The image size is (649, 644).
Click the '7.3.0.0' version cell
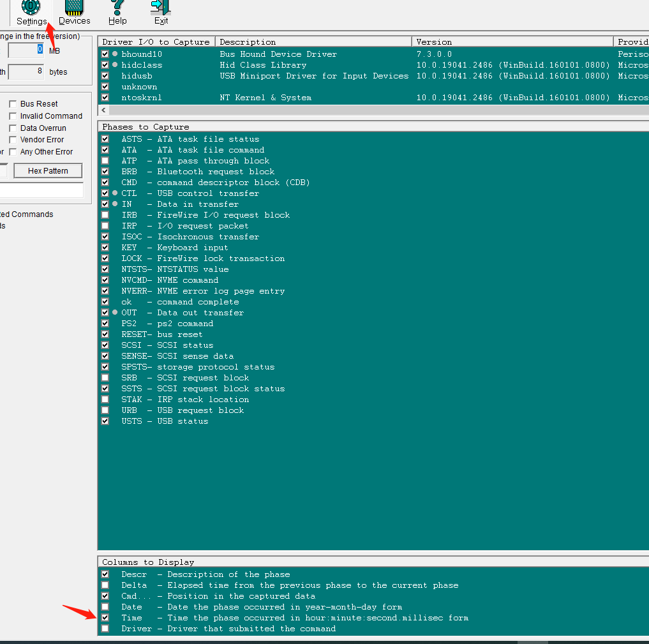(434, 54)
